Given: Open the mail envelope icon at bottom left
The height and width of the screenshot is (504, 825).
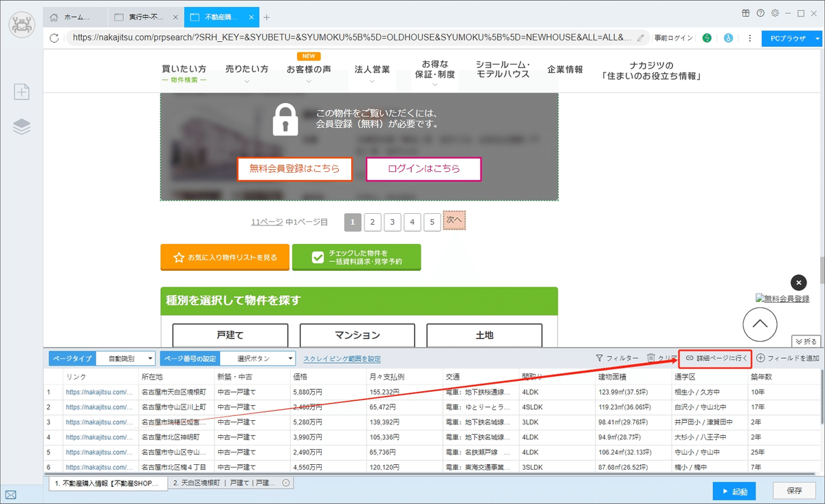Looking at the screenshot, I should click(10, 494).
